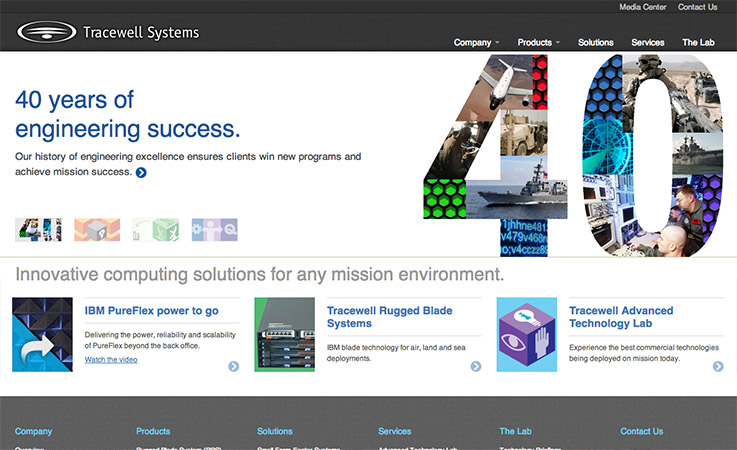The width and height of the screenshot is (737, 450).
Task: Click the arrow icon after 'achieve mission success'
Action: click(141, 172)
